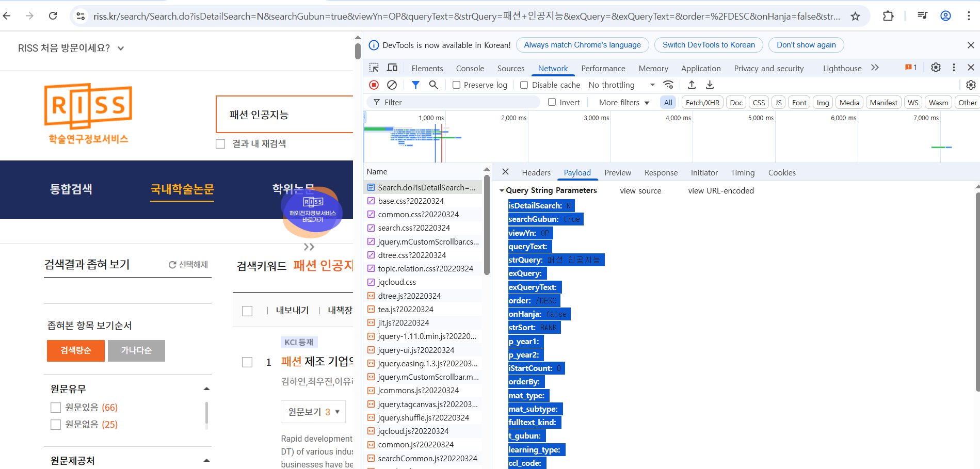Select the 통합검색 navigation tab
This screenshot has width=980, height=469.
pos(71,189)
